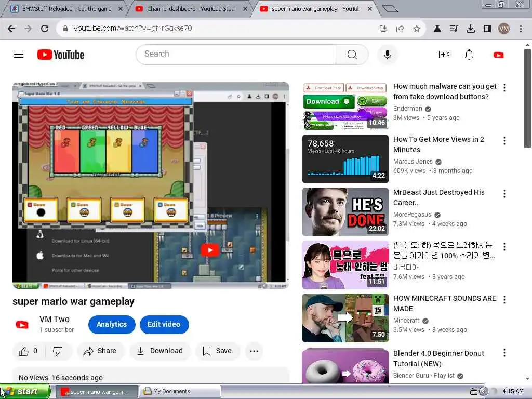
Task: Open VM Two channel avatar
Action: point(22,325)
